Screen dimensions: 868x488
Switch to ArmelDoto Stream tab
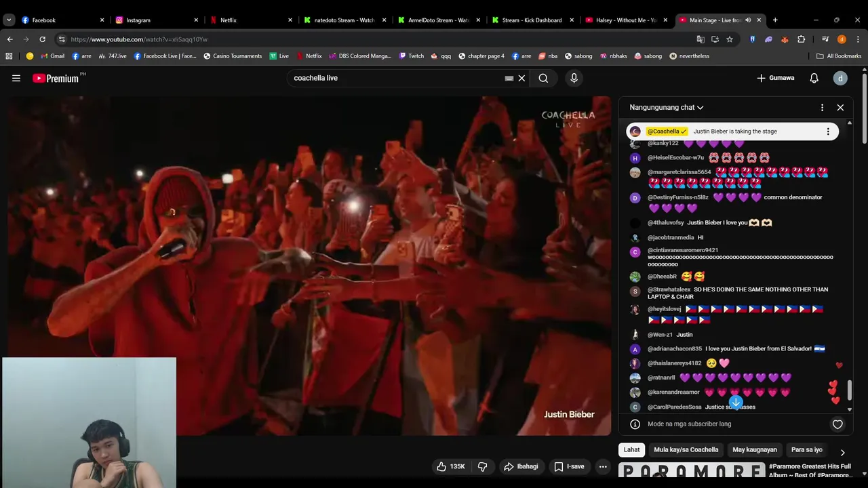pos(440,20)
